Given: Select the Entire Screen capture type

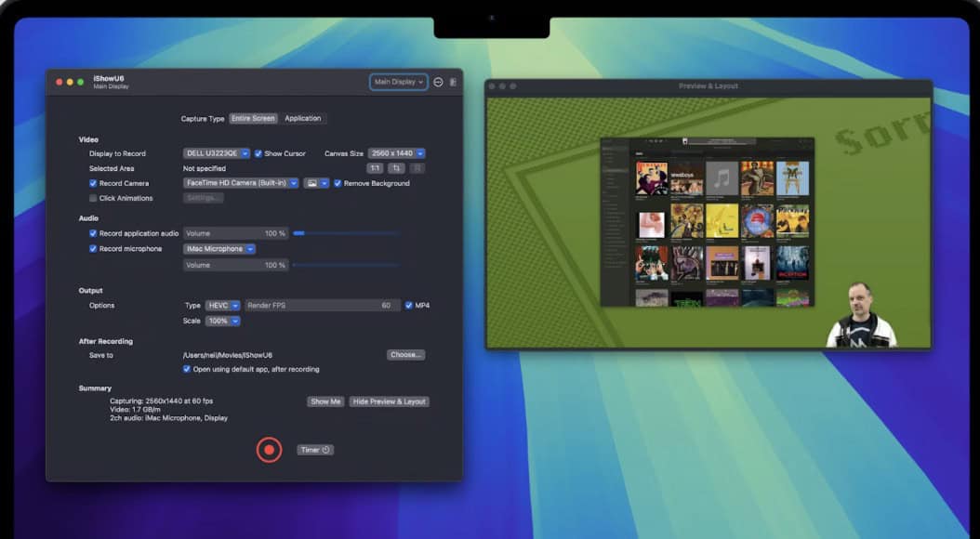Looking at the screenshot, I should point(253,119).
